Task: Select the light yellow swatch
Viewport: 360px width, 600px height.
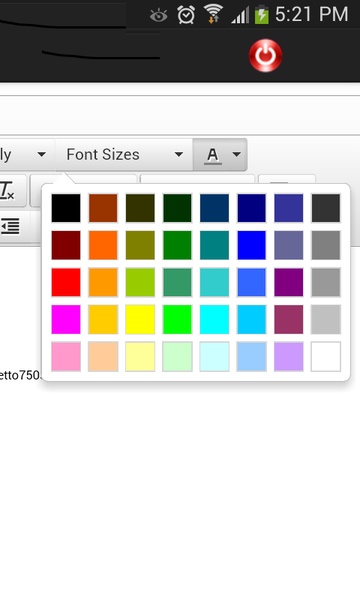Action: coord(140,356)
